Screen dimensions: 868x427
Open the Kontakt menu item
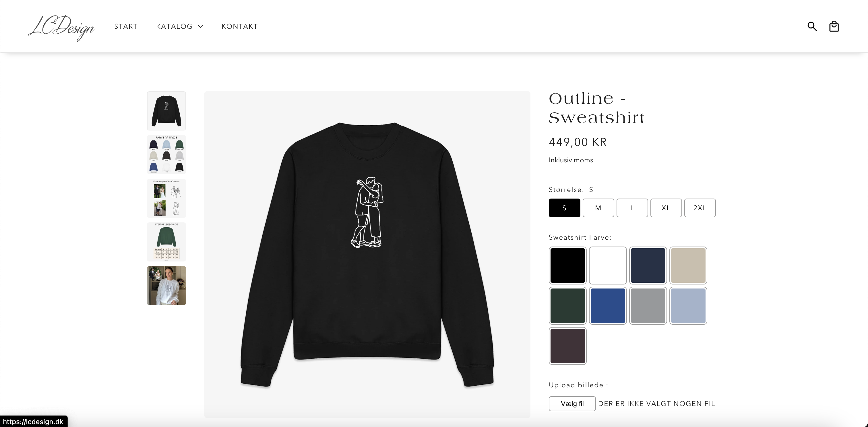point(240,26)
